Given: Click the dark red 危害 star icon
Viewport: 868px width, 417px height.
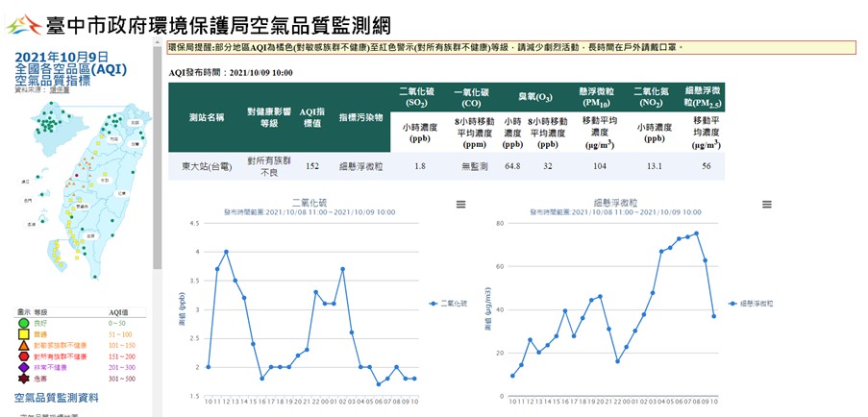Looking at the screenshot, I should tap(22, 378).
